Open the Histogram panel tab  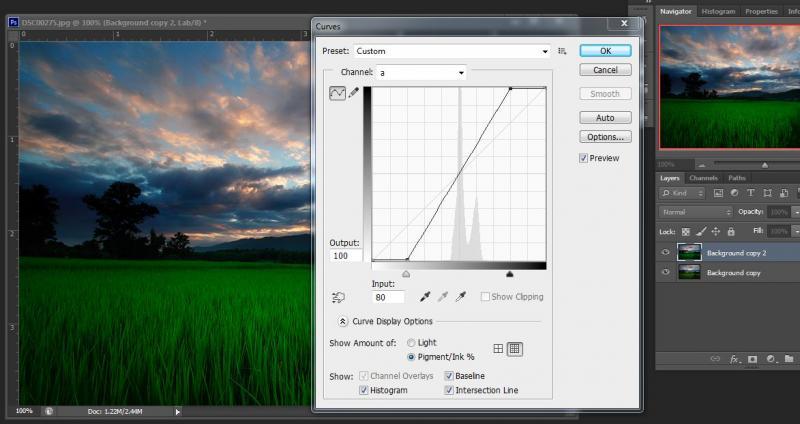(x=718, y=11)
